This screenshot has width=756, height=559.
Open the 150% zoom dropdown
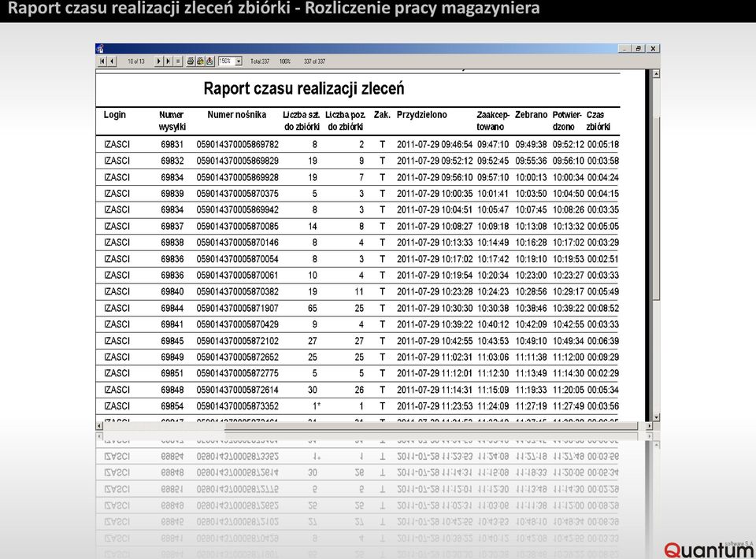(238, 61)
